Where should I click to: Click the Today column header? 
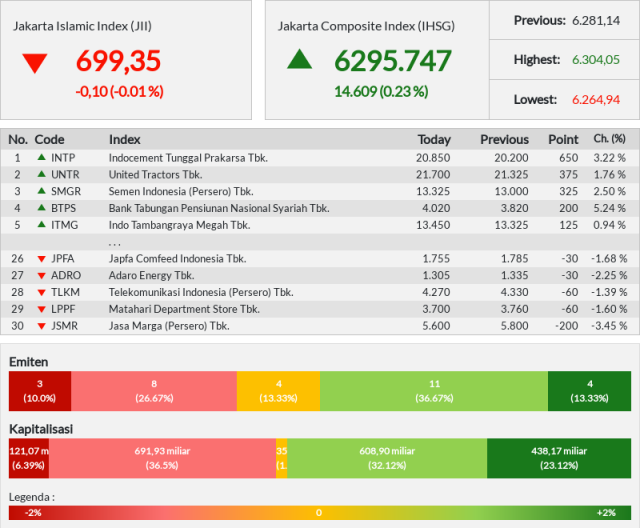434,140
